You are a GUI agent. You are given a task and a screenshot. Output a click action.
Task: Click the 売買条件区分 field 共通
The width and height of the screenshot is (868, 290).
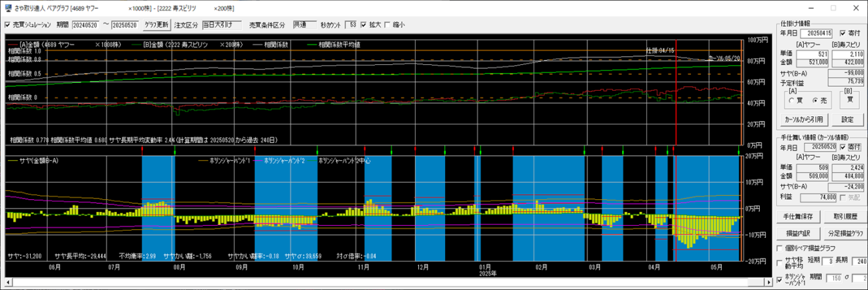click(x=304, y=25)
